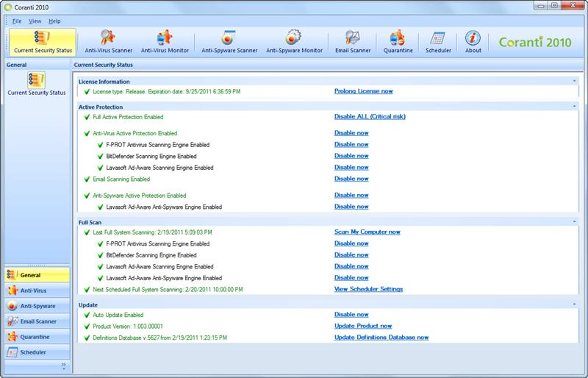
Task: Disable BitDefender engine under Active Protection
Action: (351, 156)
